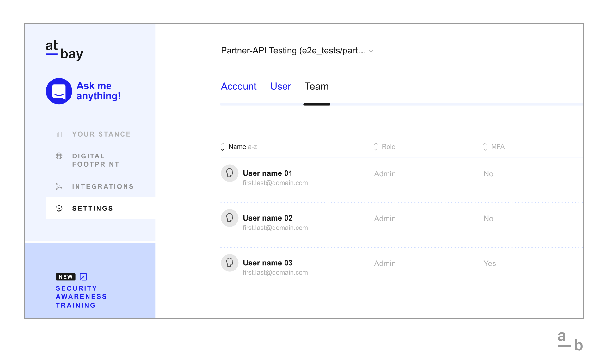The image size is (607, 364).
Task: Click MFA value Yes for User name 03
Action: tap(490, 263)
